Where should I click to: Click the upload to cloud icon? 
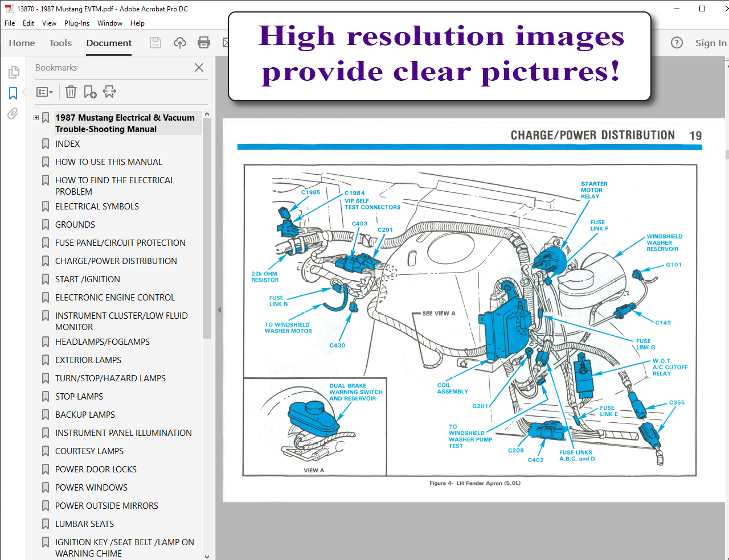(180, 43)
